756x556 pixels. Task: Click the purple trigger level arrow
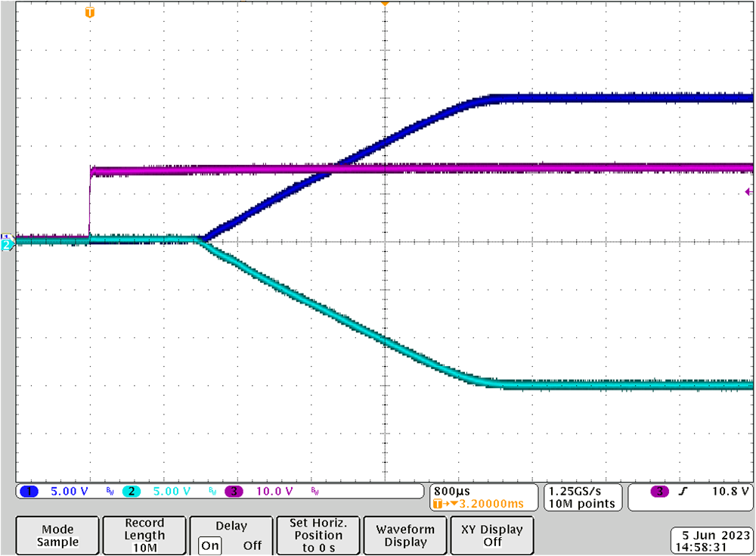[748, 191]
